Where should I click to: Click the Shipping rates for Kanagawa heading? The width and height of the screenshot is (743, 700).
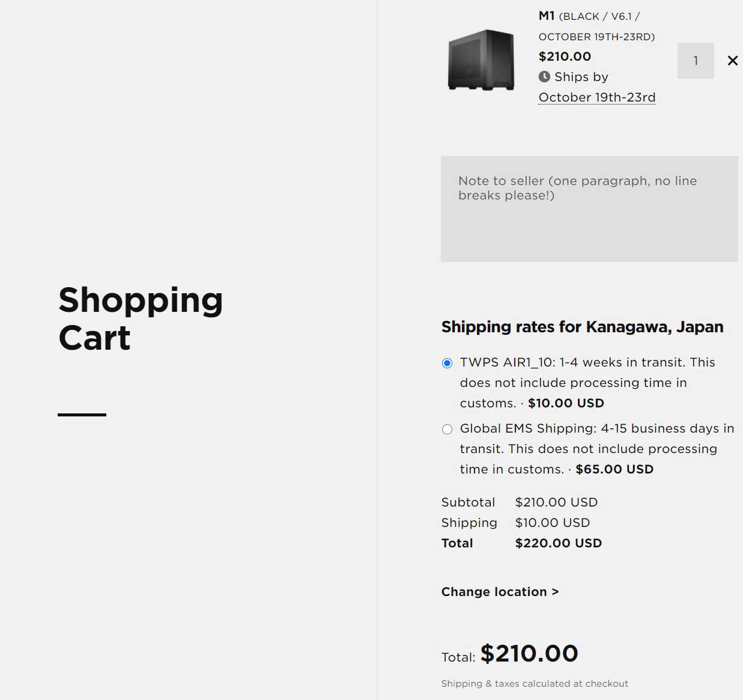(582, 327)
